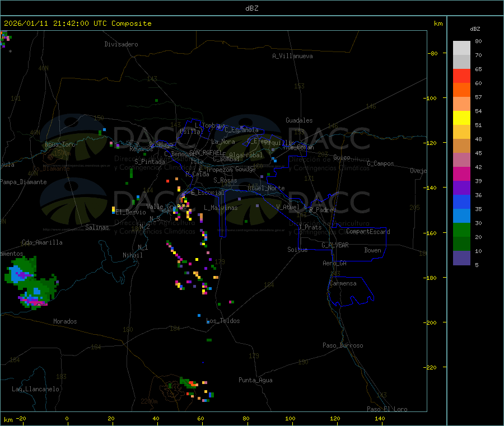Click the 39 dBZ purple legend swatch
504x426 pixels.
[x=461, y=188]
